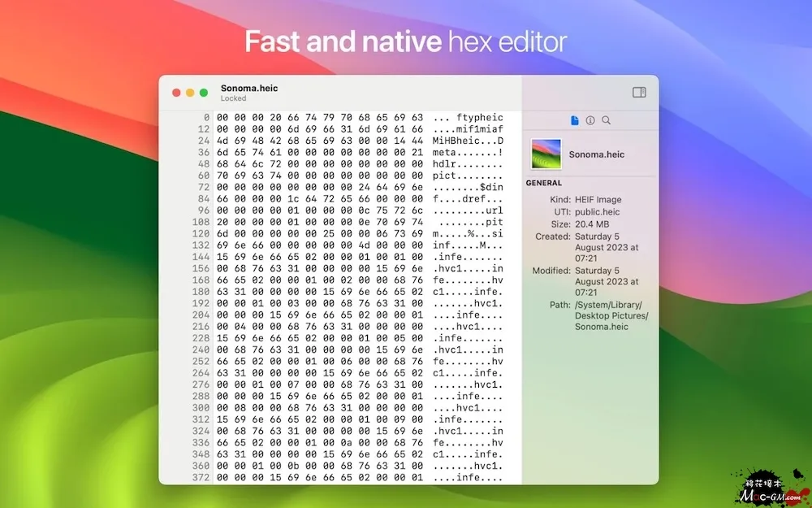Click offset number 24 in the gutter
The width and height of the screenshot is (812, 508).
click(x=204, y=141)
